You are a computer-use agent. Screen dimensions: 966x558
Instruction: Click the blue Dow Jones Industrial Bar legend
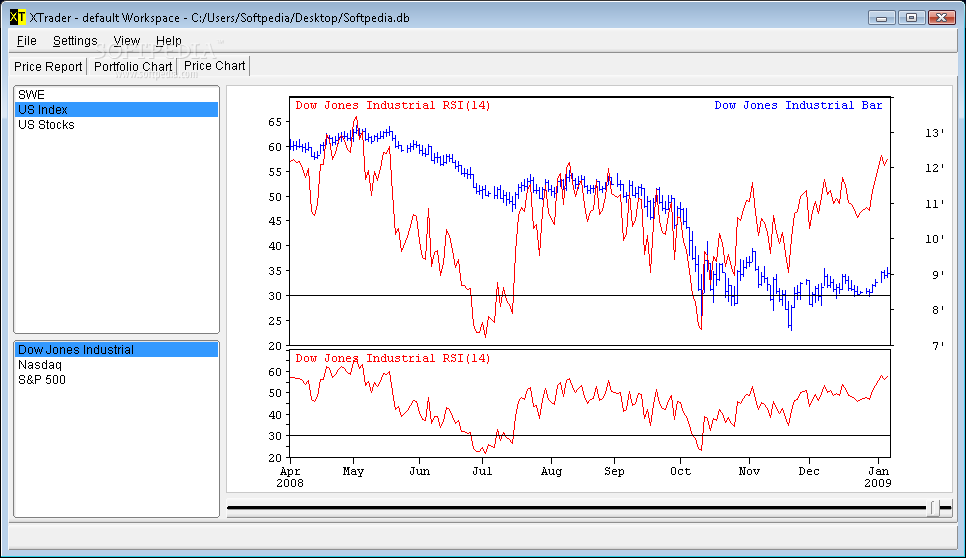798,105
